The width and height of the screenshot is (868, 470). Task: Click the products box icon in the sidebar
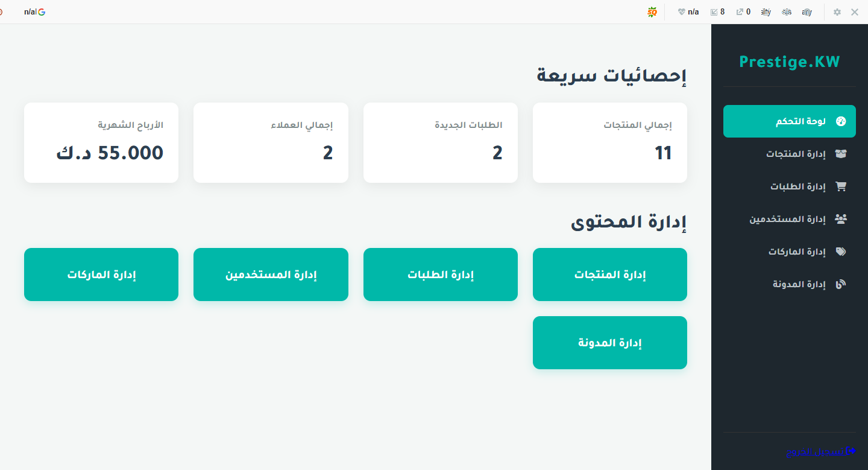coord(841,154)
